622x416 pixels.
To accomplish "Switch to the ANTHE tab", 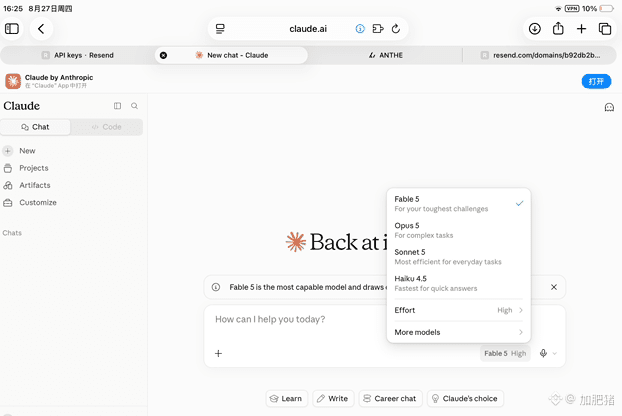I will [386, 55].
